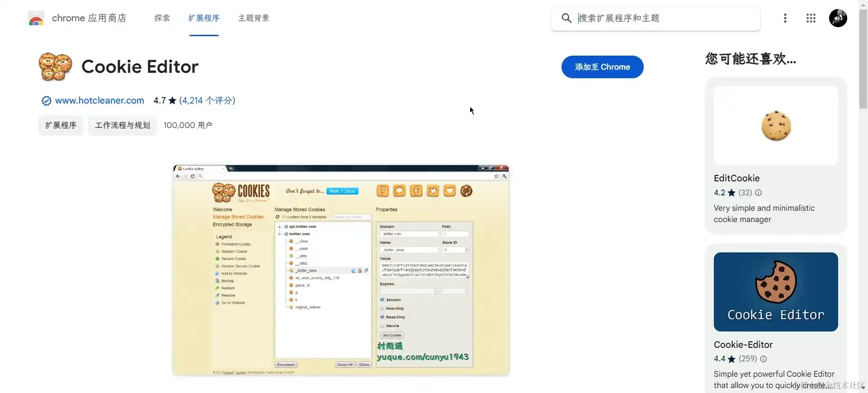The width and height of the screenshot is (868, 393).
Task: Click the Chrome Web Store logo
Action: pyautogui.click(x=36, y=18)
